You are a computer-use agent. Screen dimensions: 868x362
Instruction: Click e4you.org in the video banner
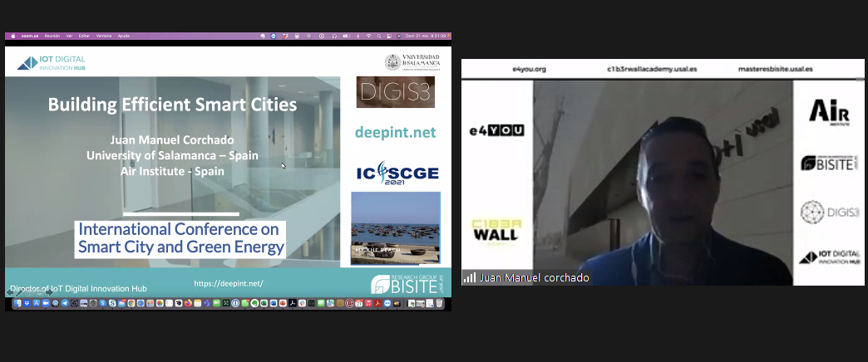pyautogui.click(x=530, y=69)
